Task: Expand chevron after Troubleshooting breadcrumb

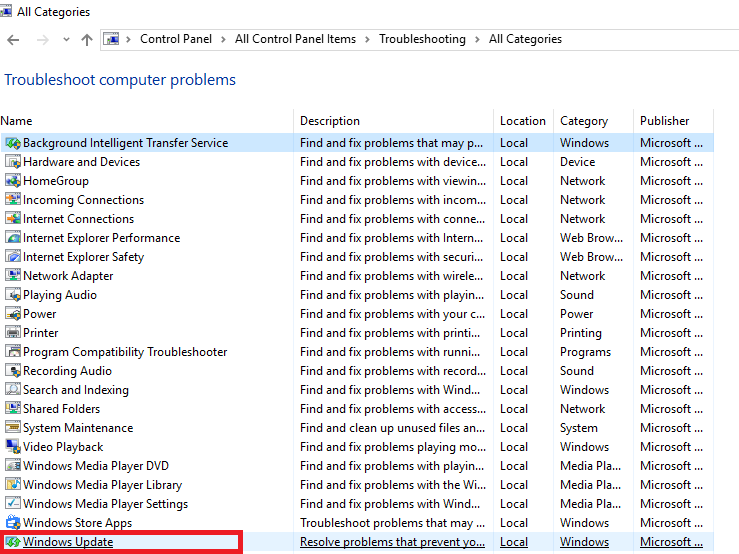Action: [477, 40]
